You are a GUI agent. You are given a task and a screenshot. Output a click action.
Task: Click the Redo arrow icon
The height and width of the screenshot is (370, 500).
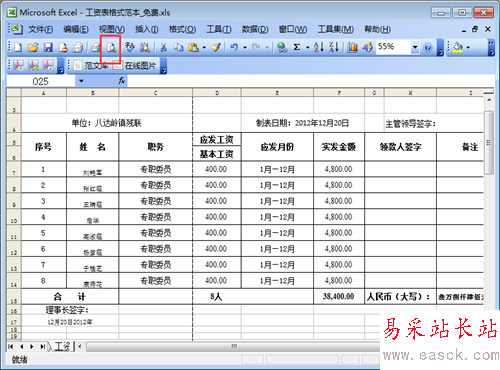tap(256, 48)
